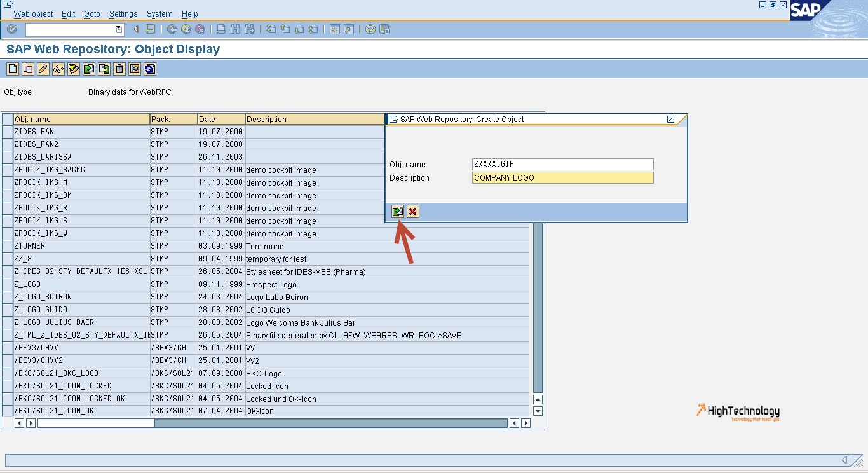Image resolution: width=868 pixels, height=473 pixels.
Task: Click the Import button in Create Object dialog
Action: point(398,212)
